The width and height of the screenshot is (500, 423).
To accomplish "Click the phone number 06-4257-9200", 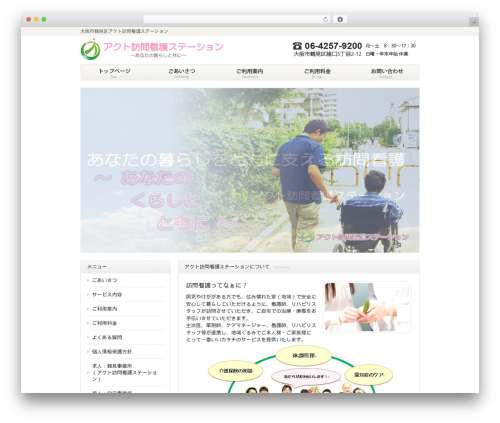I will coord(333,46).
